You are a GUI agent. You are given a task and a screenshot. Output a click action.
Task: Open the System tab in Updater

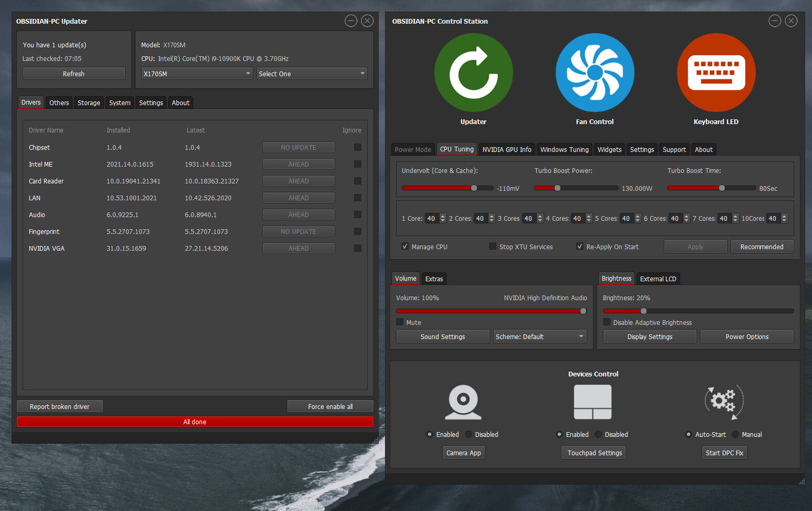[x=120, y=103]
